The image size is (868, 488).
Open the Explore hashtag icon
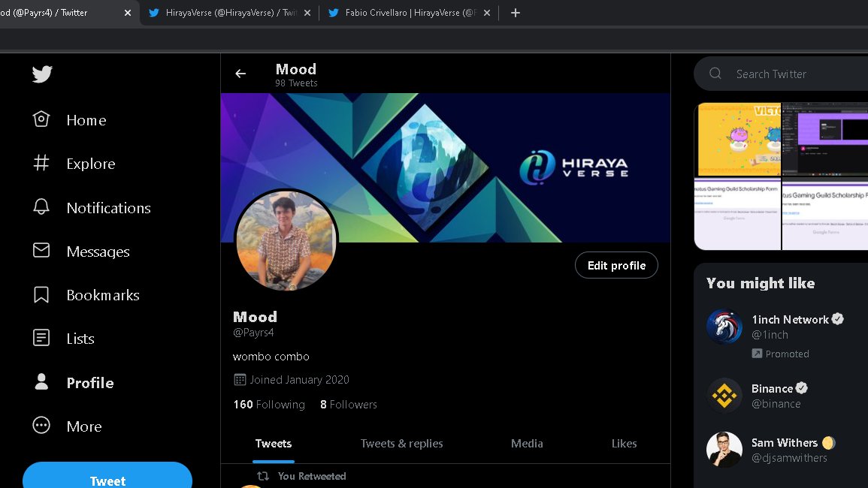(x=41, y=163)
